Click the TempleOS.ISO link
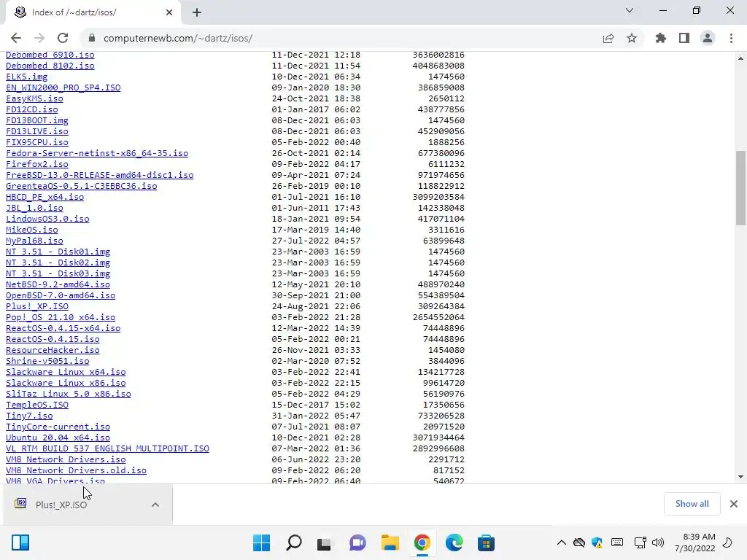This screenshot has width=747, height=560. [x=37, y=405]
